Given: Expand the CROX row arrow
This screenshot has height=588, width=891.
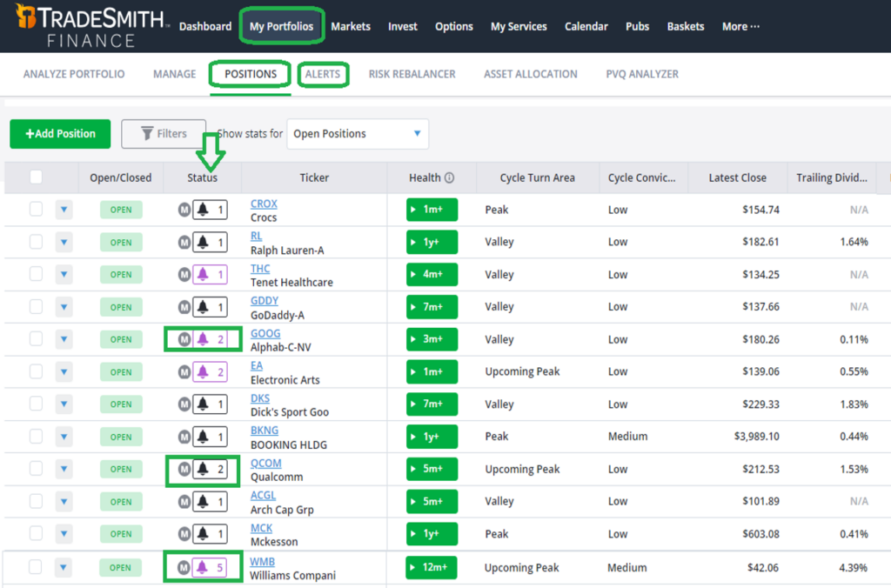Looking at the screenshot, I should (x=64, y=210).
